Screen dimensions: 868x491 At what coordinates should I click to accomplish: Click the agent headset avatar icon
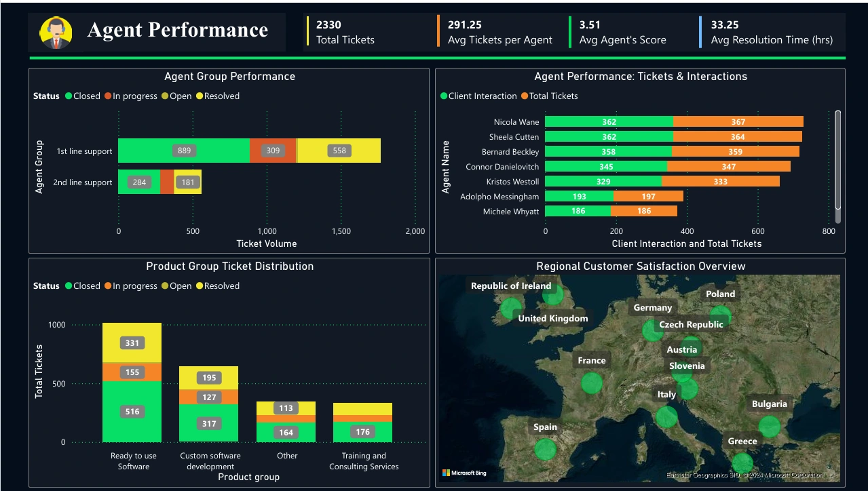click(56, 32)
